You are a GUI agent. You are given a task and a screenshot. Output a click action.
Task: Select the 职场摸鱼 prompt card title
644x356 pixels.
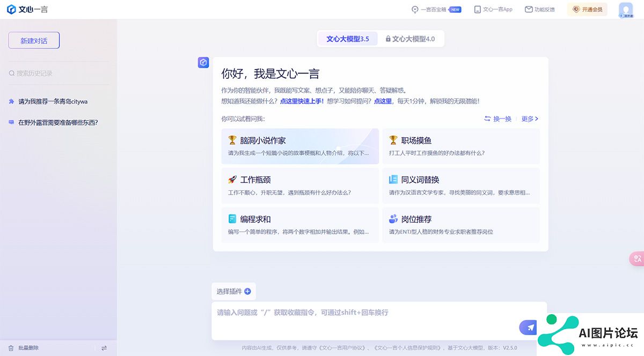coord(416,140)
